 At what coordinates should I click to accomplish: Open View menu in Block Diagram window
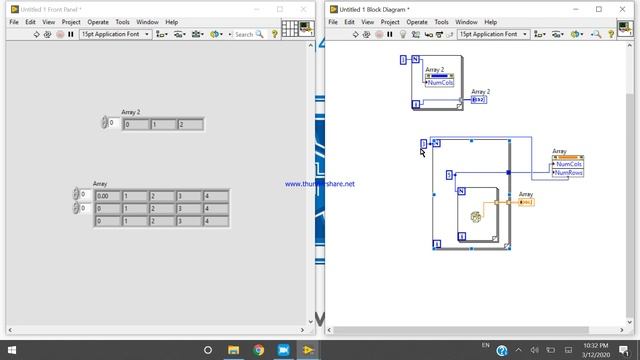pos(367,22)
